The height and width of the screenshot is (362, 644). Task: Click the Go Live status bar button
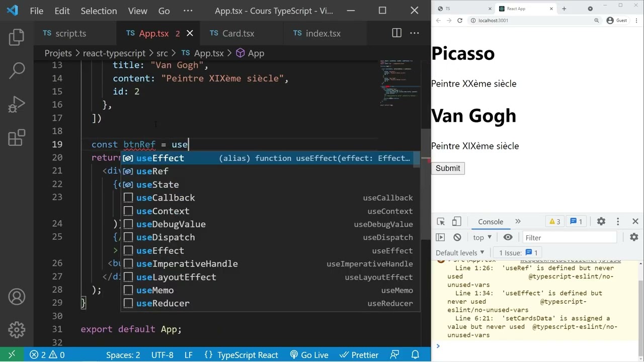point(309,354)
